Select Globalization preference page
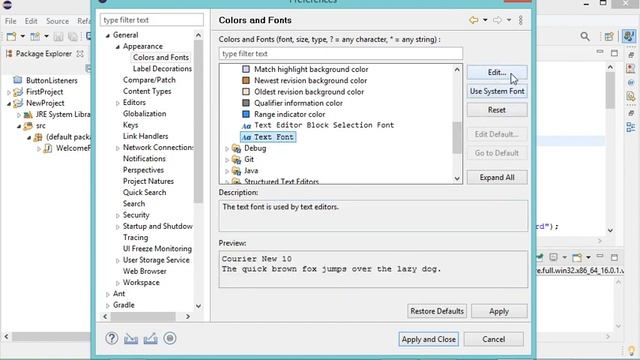The image size is (640, 360). click(x=144, y=113)
